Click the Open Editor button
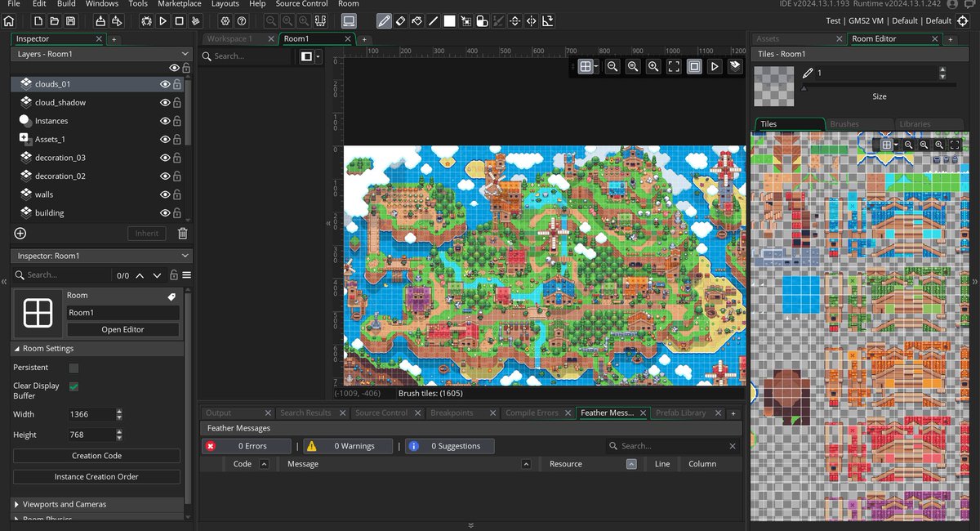The width and height of the screenshot is (980, 531). click(x=122, y=329)
